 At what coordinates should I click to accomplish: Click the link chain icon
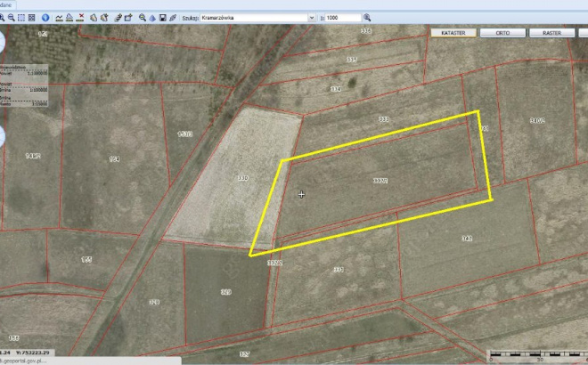point(173,18)
